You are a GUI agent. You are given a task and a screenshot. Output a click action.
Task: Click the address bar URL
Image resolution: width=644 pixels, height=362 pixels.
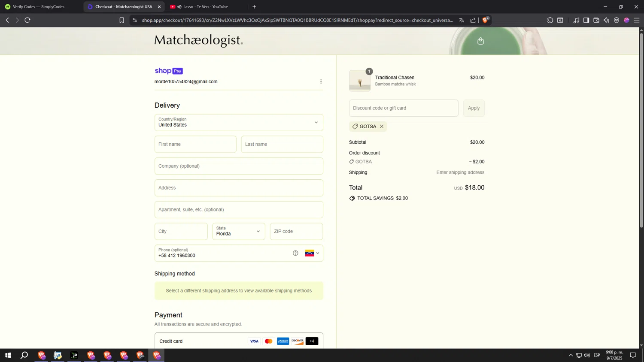pos(298,20)
